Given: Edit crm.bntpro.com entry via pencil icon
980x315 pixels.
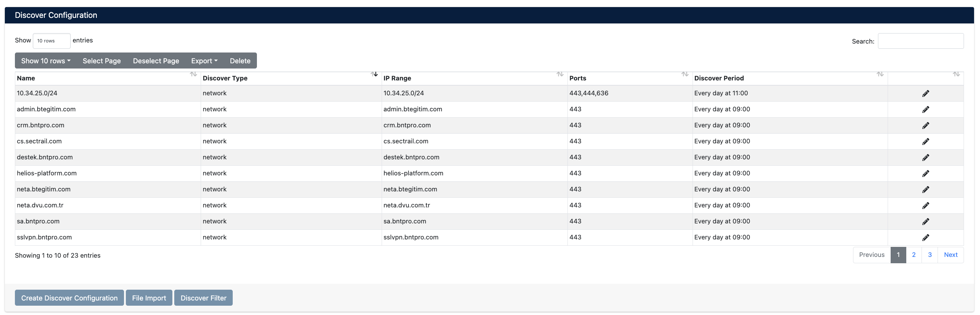Looking at the screenshot, I should point(925,125).
